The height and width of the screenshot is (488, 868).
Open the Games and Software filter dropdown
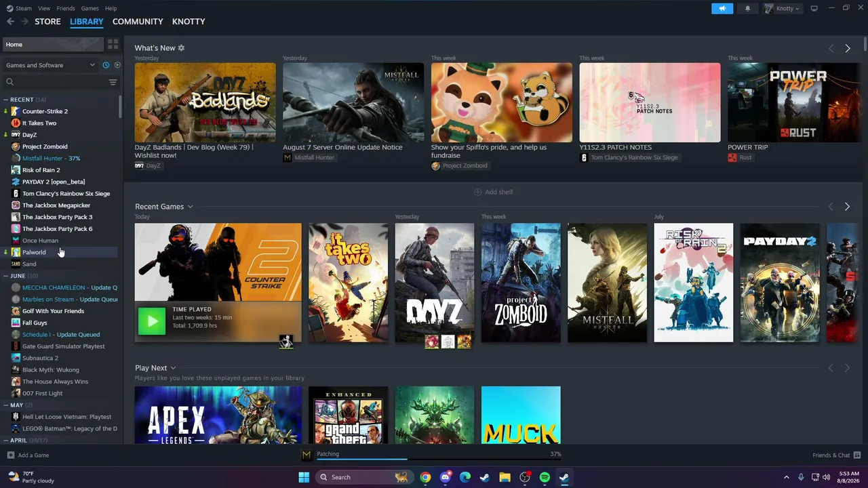[51, 65]
